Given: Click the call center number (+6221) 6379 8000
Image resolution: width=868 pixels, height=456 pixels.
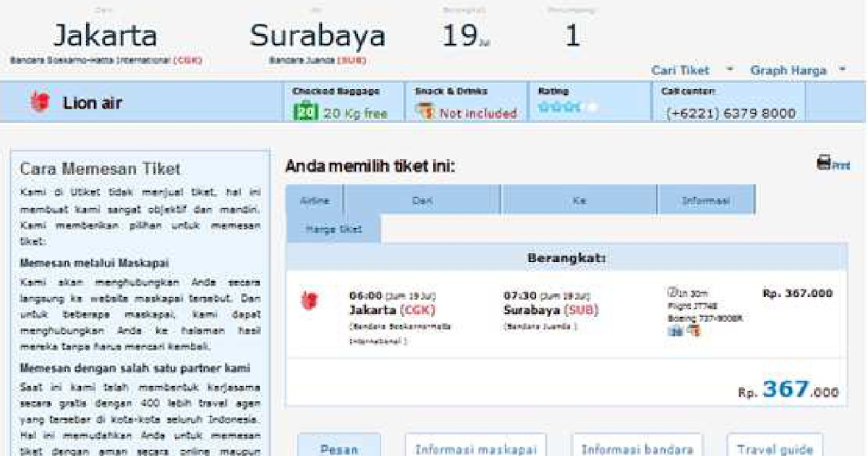Looking at the screenshot, I should click(x=731, y=113).
